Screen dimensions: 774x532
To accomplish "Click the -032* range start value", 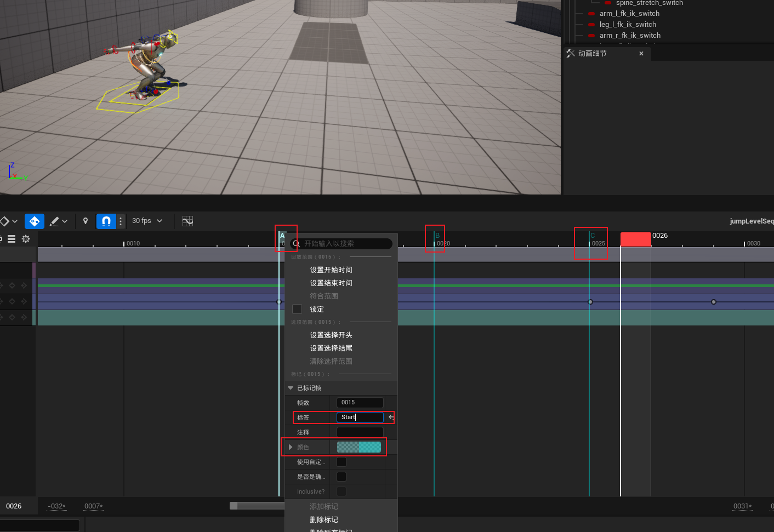I will coord(56,506).
